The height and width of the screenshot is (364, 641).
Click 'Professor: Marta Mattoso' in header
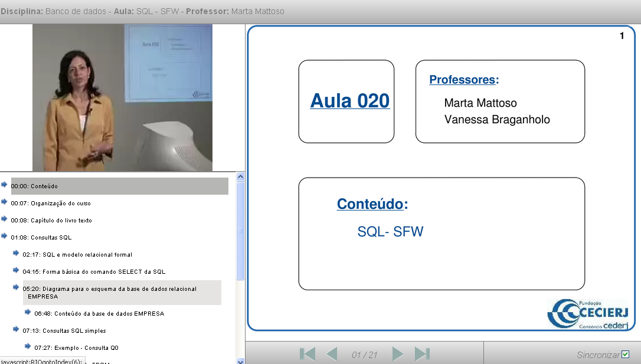coord(235,11)
